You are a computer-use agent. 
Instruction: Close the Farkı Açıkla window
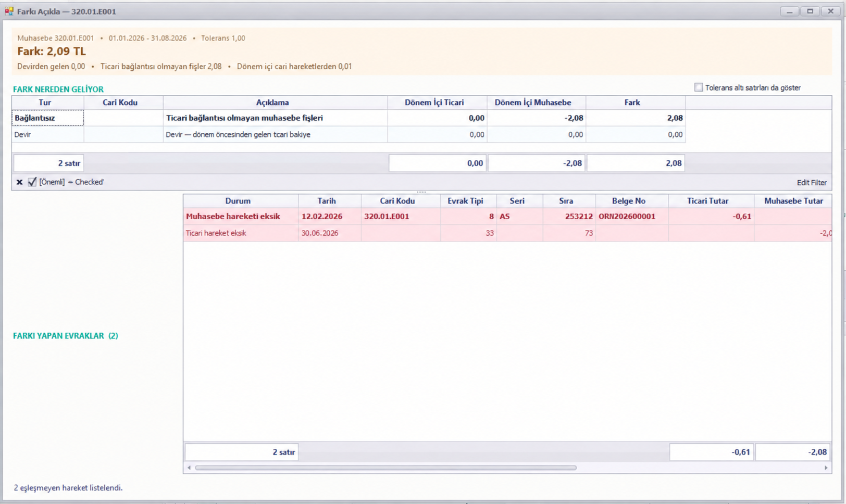830,11
